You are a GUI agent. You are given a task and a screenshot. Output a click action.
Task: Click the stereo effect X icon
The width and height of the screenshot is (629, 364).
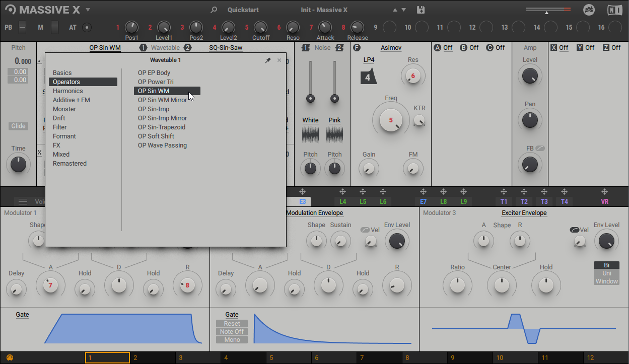click(x=554, y=48)
